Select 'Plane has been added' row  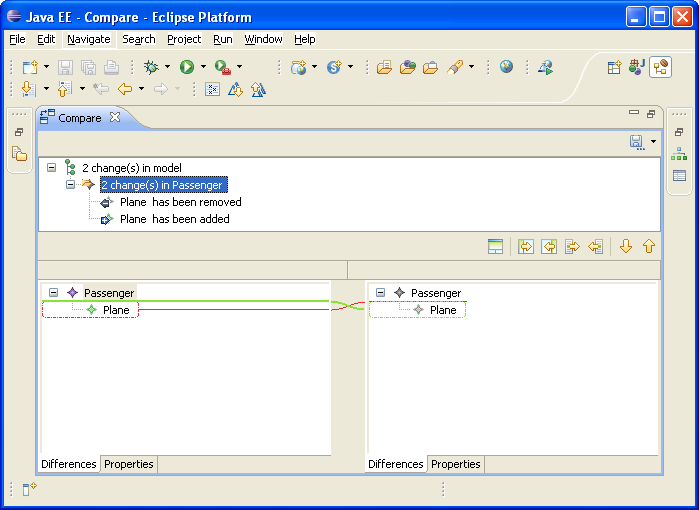pos(174,219)
